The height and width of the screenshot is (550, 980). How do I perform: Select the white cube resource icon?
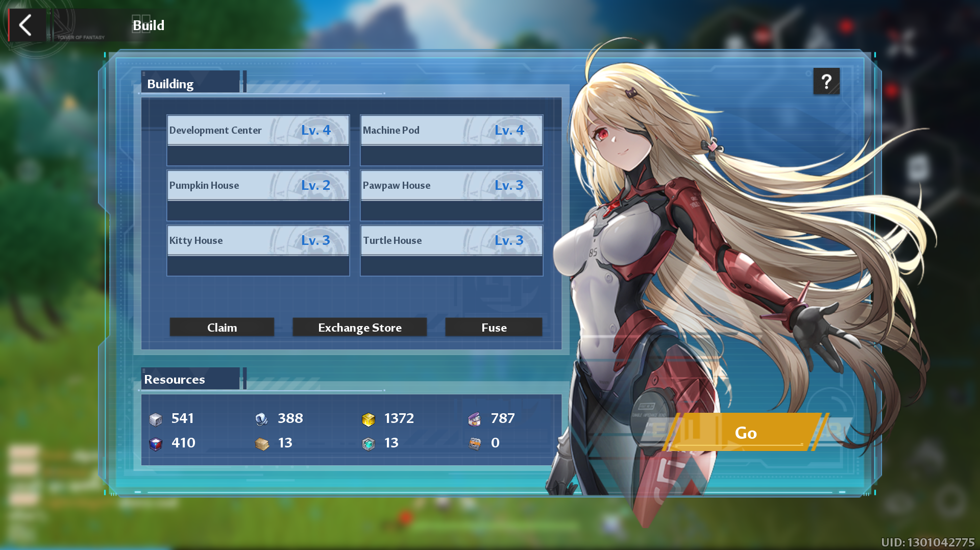(156, 419)
